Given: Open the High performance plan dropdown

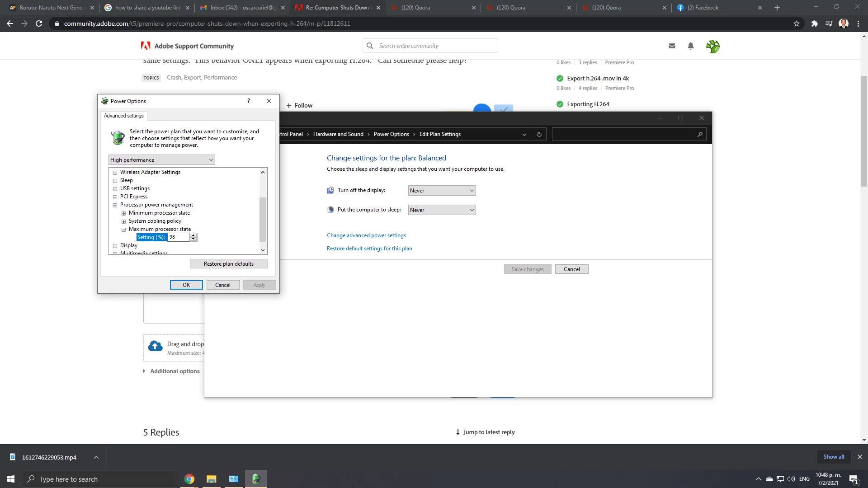Looking at the screenshot, I should (x=161, y=160).
